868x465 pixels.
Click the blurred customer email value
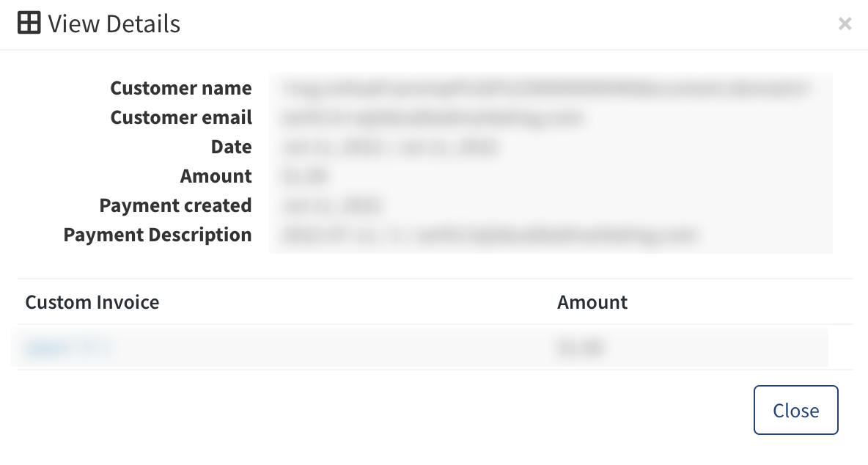pyautogui.click(x=433, y=117)
